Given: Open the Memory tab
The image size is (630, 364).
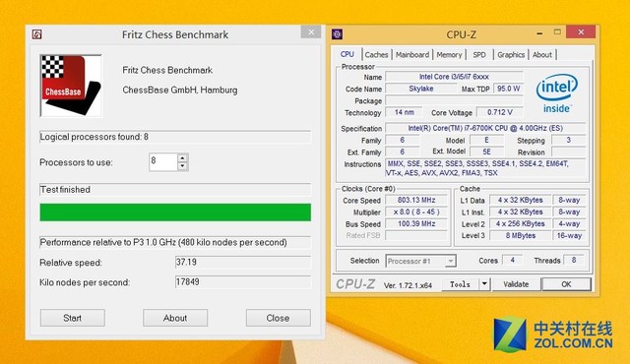Looking at the screenshot, I should click(449, 55).
